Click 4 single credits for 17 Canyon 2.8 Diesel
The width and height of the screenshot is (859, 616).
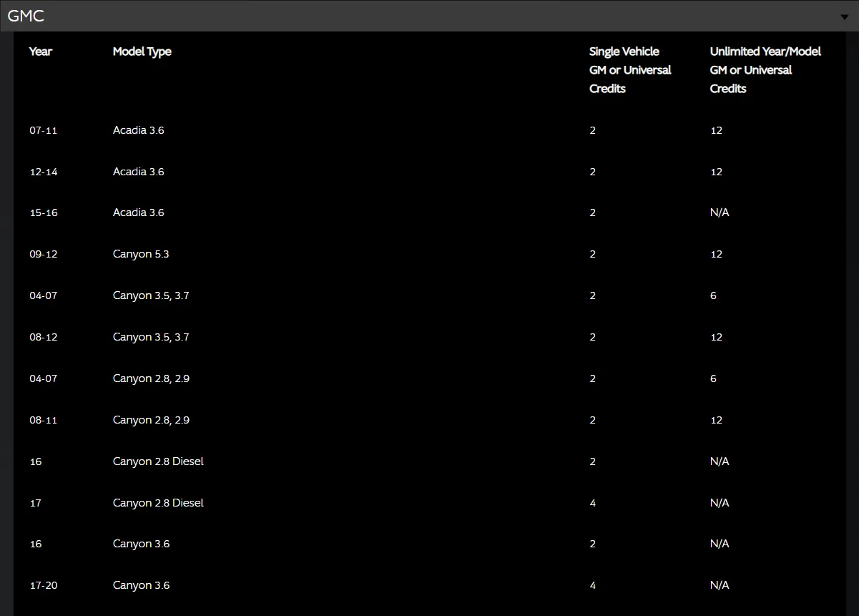tap(592, 503)
